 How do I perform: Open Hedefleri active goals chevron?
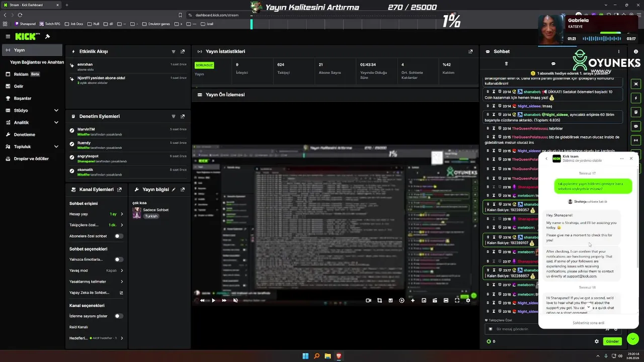(122, 338)
